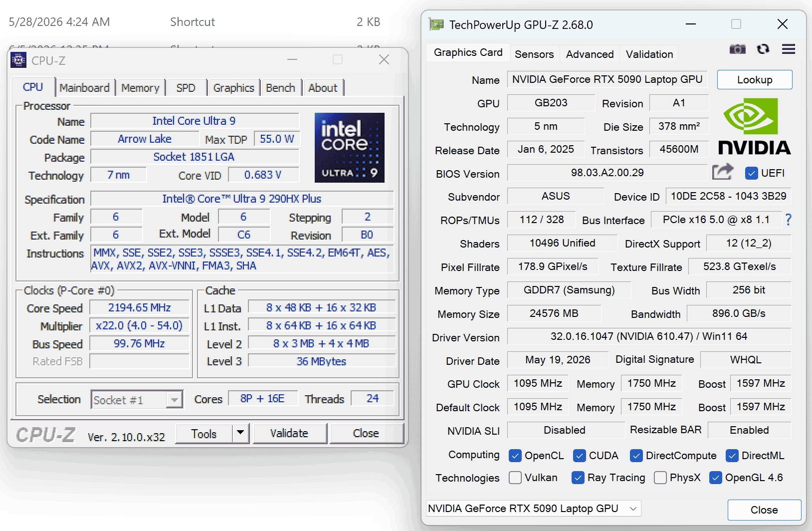This screenshot has width=812, height=531.
Task: Click the GPU Name field in GPU-Z
Action: coord(607,79)
